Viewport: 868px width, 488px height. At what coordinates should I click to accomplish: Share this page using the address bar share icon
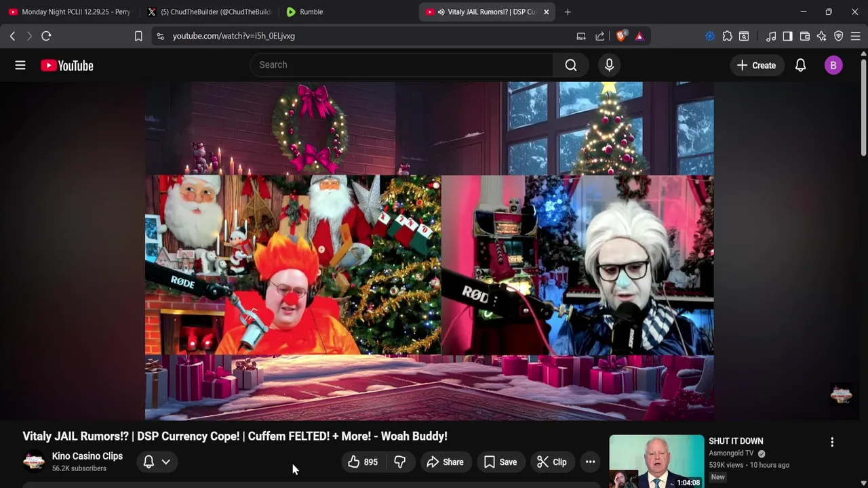point(600,36)
